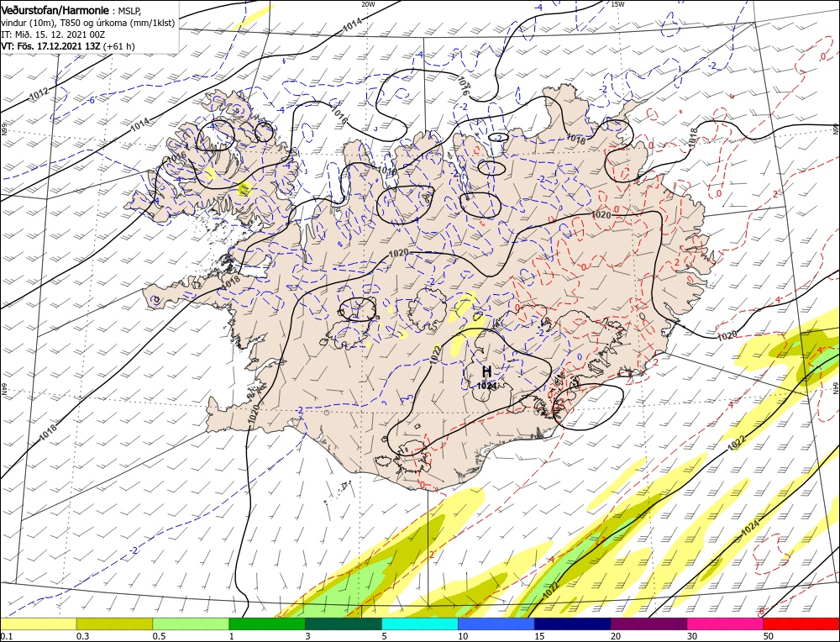Viewport: 840px width, 642px height.
Task: Pick the dark green 3–5 legend swatch
Action: [344, 624]
